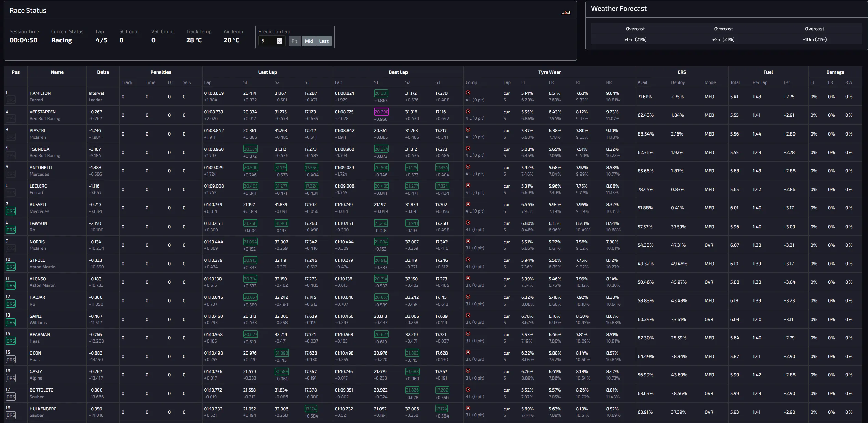Viewport: 868px width, 423px height.
Task: Click NORRIS's tyre compound icon
Action: point(469,242)
